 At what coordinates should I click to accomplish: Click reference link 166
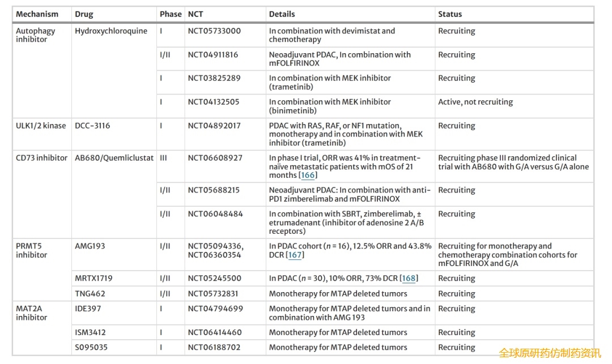[x=308, y=175]
